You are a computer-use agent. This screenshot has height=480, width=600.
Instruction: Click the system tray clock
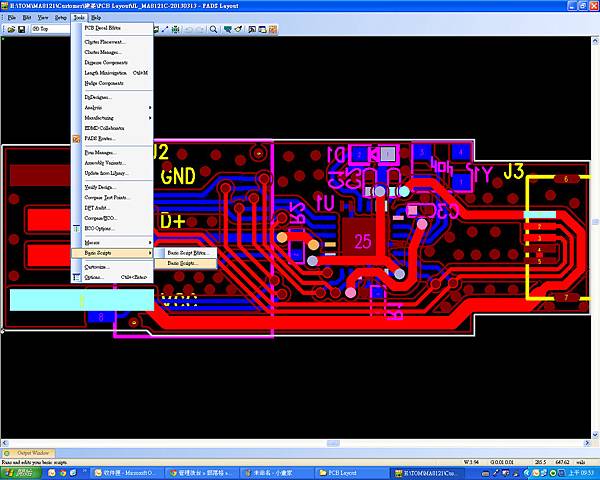[582, 473]
